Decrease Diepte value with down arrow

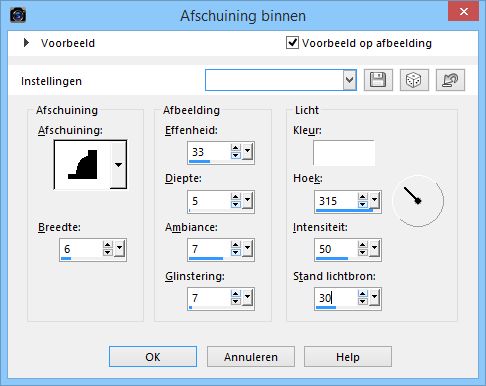[x=236, y=204]
